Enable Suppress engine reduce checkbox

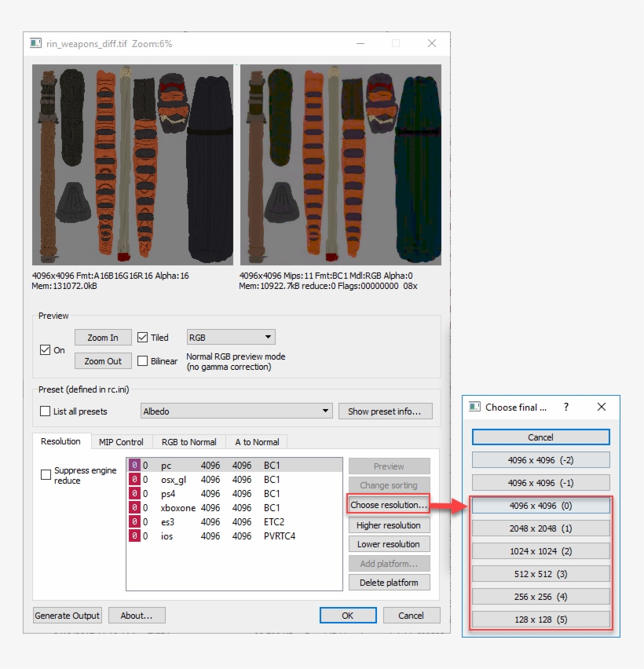pos(46,475)
